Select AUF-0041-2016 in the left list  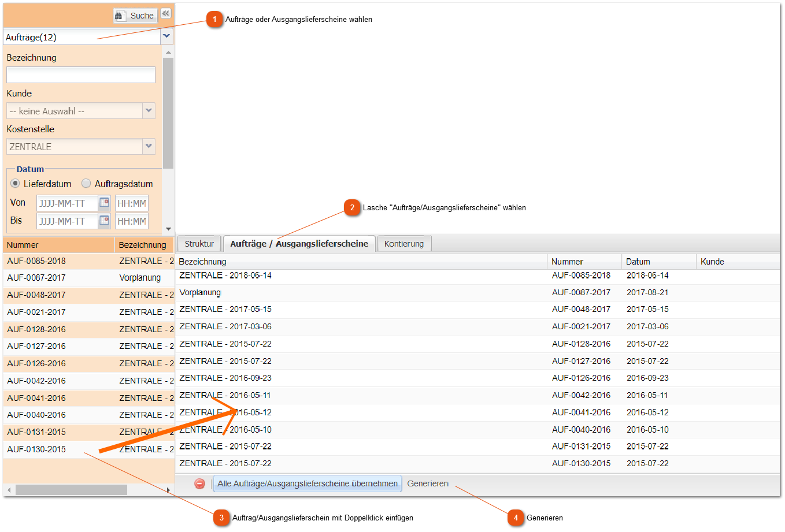pyautogui.click(x=88, y=398)
